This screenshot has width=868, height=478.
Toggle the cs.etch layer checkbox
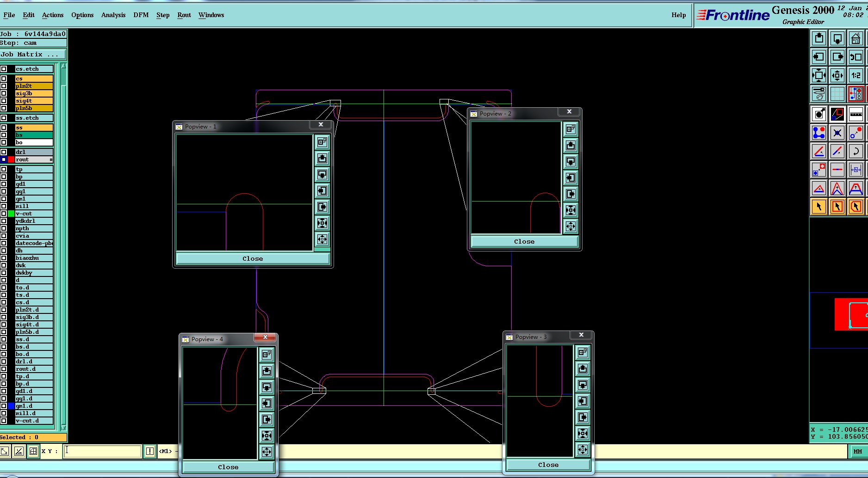click(4, 69)
